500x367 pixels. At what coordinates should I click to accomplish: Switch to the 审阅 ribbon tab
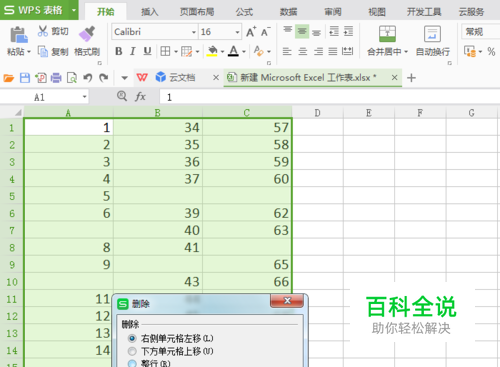(333, 12)
